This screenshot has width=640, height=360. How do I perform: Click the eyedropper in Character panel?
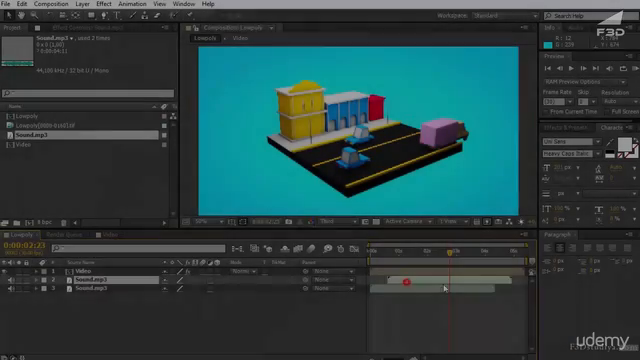click(610, 142)
